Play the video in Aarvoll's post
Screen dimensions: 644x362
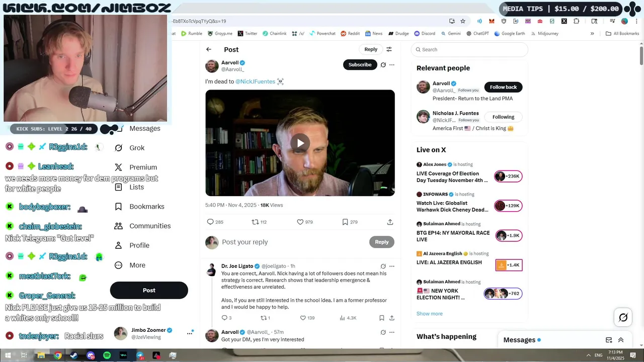[300, 143]
